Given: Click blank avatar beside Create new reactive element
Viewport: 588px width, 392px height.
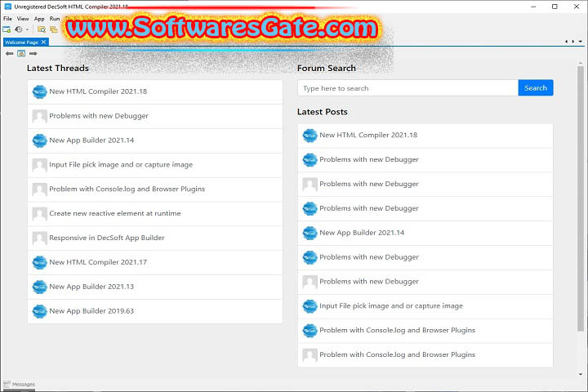Looking at the screenshot, I should point(39,213).
